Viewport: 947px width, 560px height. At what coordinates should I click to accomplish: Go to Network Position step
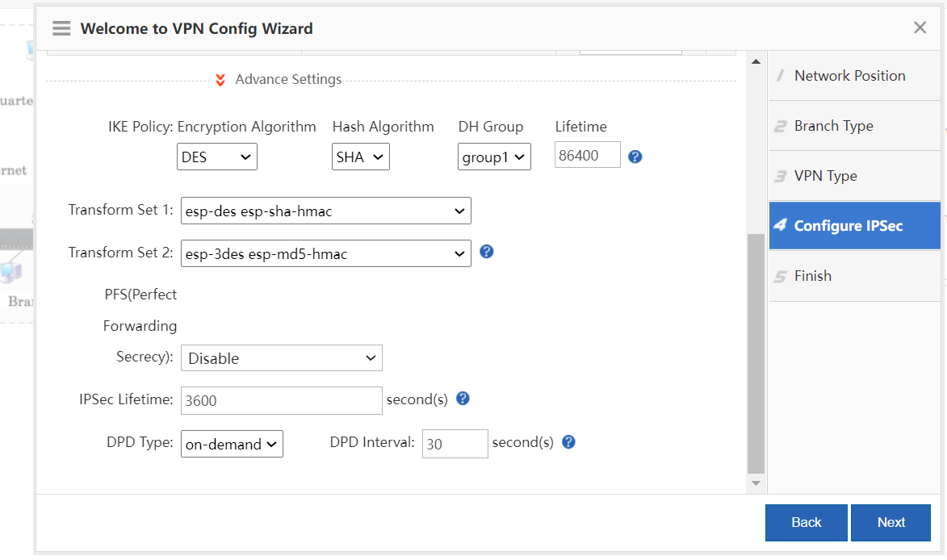(849, 76)
